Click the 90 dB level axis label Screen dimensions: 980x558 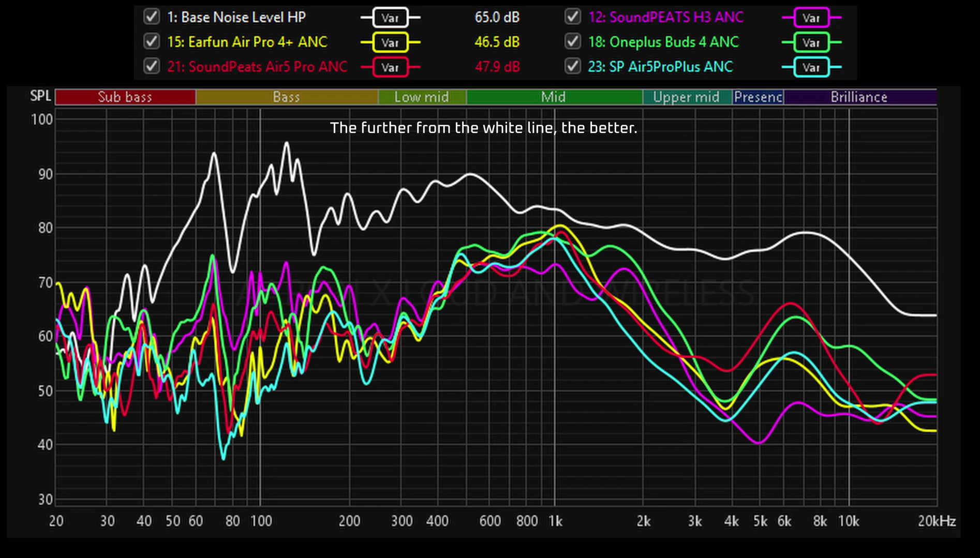pyautogui.click(x=46, y=174)
